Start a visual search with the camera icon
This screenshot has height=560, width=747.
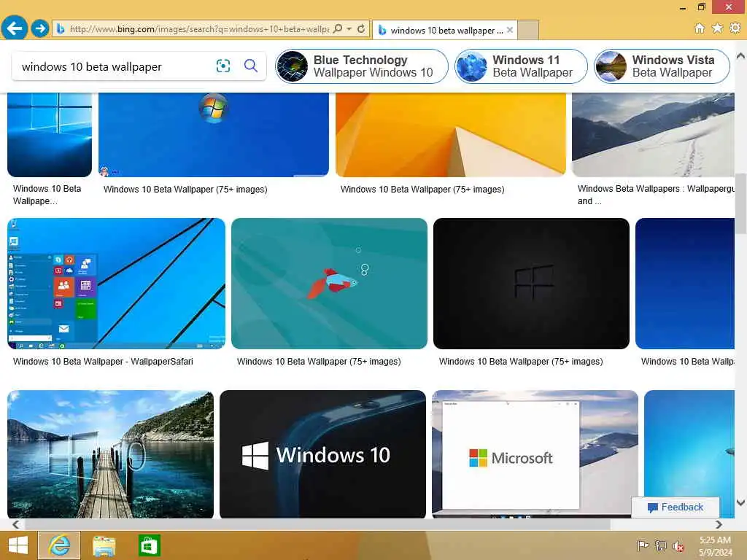223,66
